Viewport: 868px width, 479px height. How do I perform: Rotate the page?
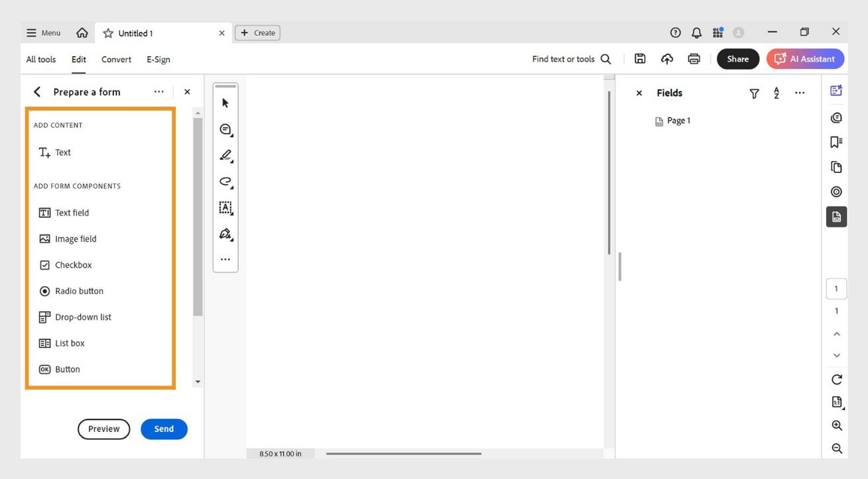(x=836, y=379)
